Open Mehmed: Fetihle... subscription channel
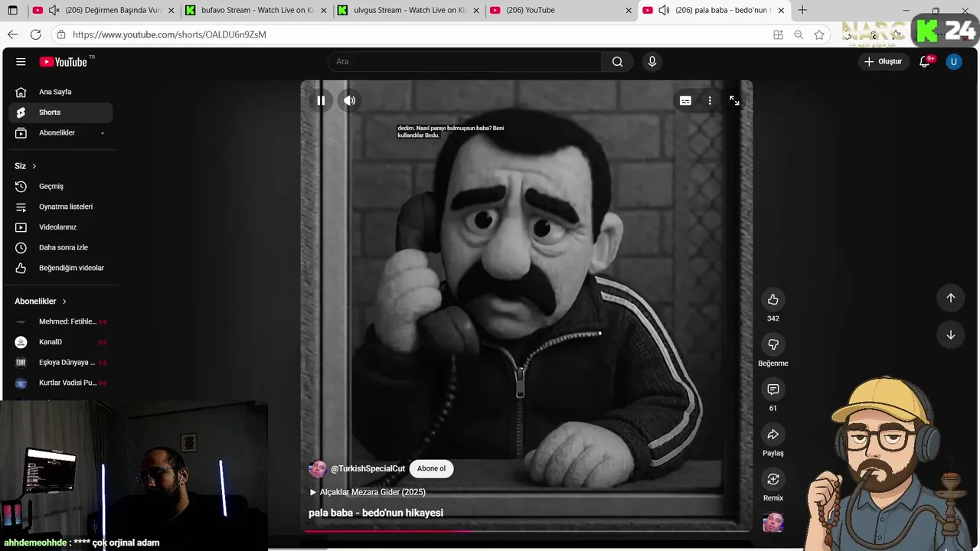The width and height of the screenshot is (980, 551). (60, 322)
